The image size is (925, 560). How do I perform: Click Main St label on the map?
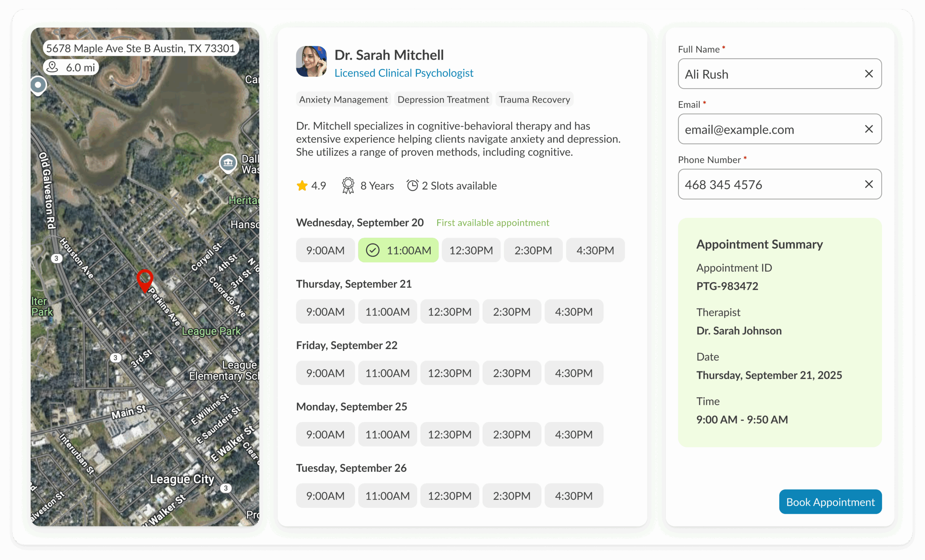129,412
